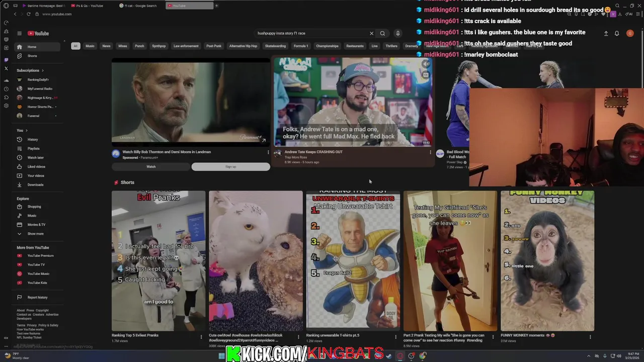Open RankingDailyFr subscription channel
Viewport: 644px width, 362px height.
click(x=38, y=80)
